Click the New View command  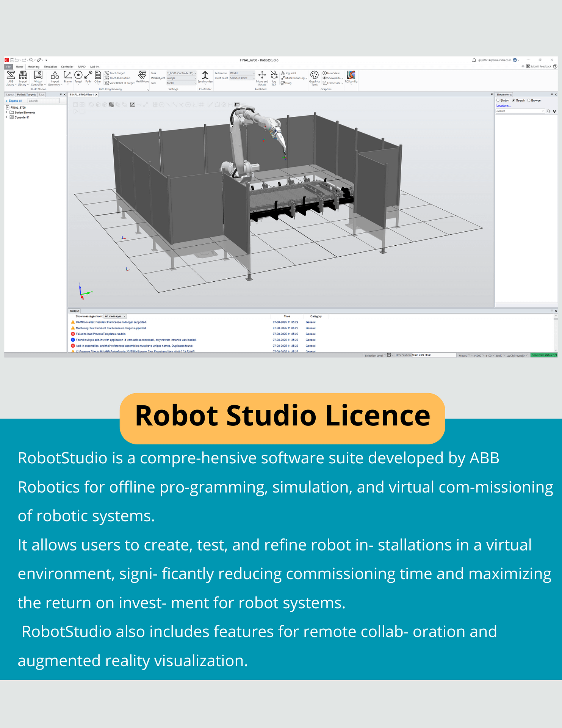tap(331, 73)
